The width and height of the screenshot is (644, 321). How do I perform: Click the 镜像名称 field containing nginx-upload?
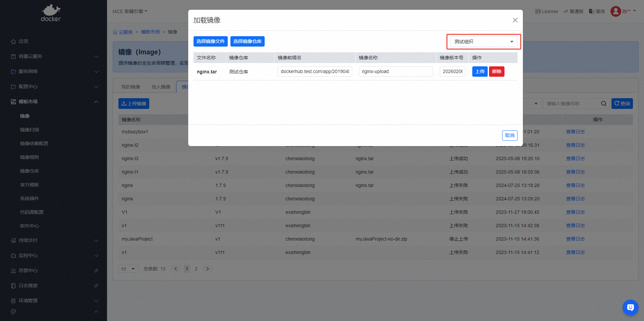click(x=395, y=71)
